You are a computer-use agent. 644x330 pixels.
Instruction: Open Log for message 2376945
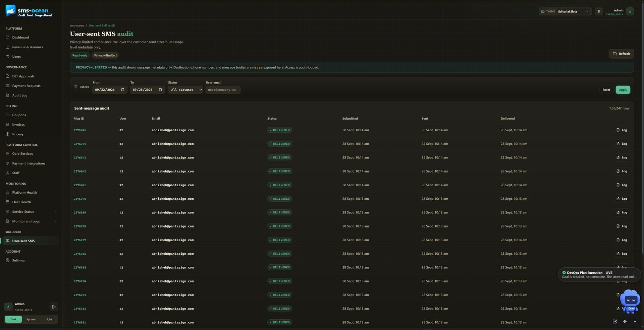pos(622,130)
